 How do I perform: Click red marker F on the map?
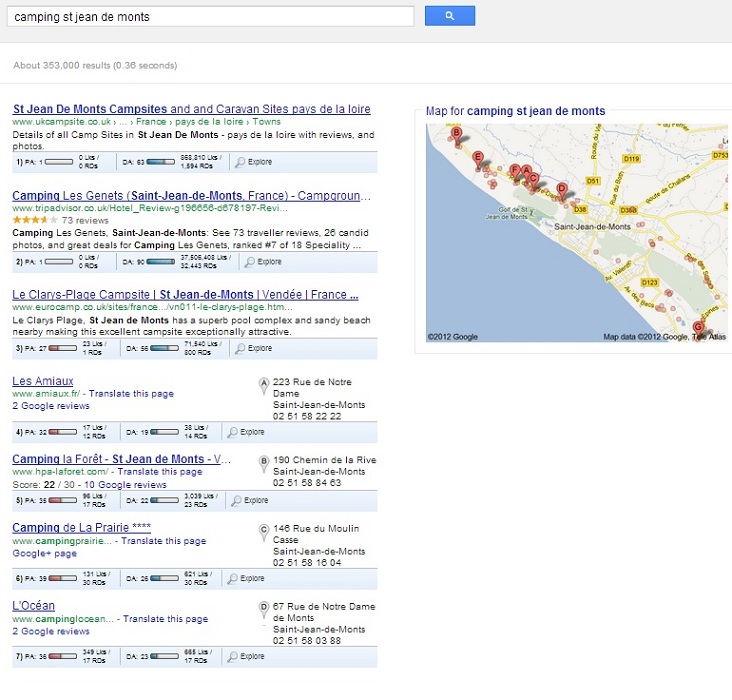click(x=514, y=171)
